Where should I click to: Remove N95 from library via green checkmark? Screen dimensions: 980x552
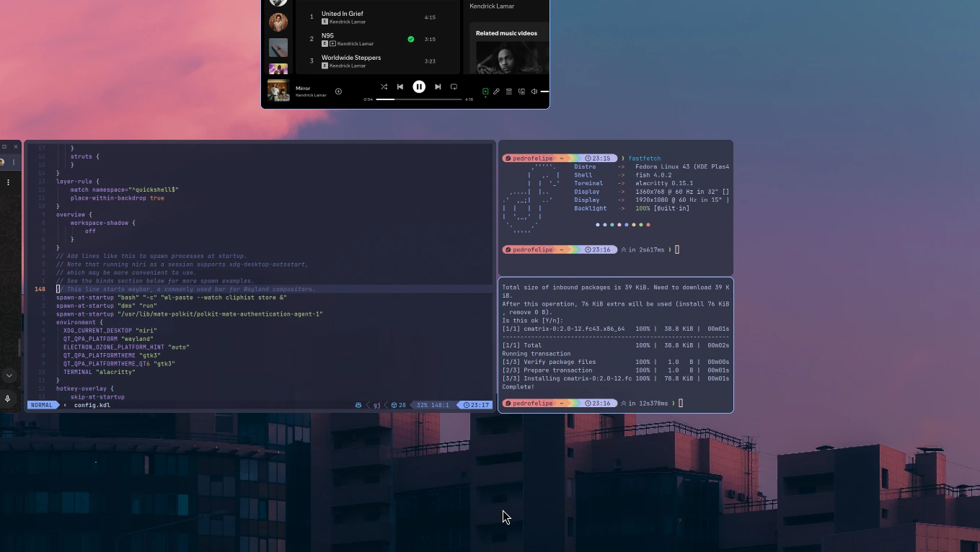pyautogui.click(x=411, y=40)
